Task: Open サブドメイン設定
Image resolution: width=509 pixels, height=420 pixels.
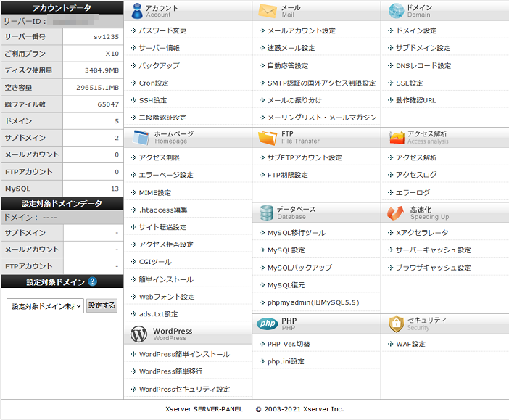Action: click(x=423, y=48)
